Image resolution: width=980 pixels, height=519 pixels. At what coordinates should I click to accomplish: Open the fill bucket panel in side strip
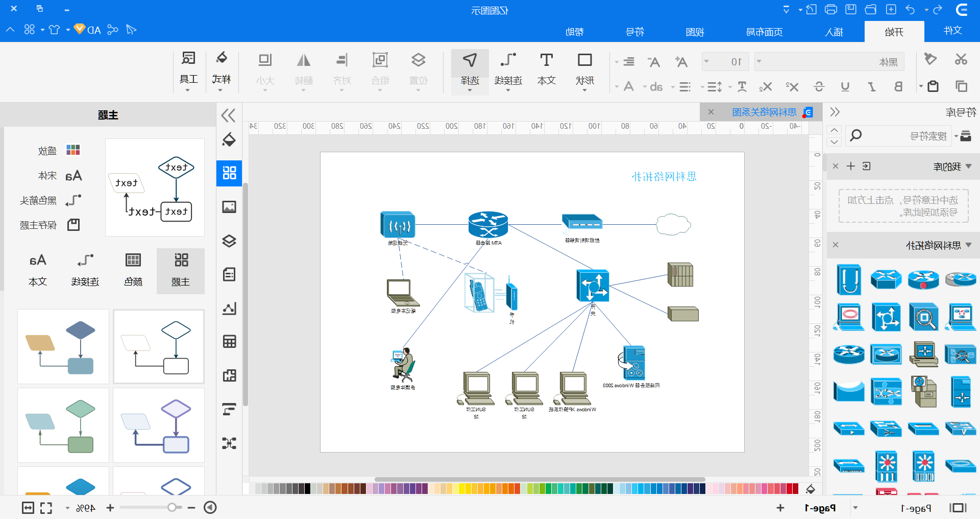tap(229, 139)
